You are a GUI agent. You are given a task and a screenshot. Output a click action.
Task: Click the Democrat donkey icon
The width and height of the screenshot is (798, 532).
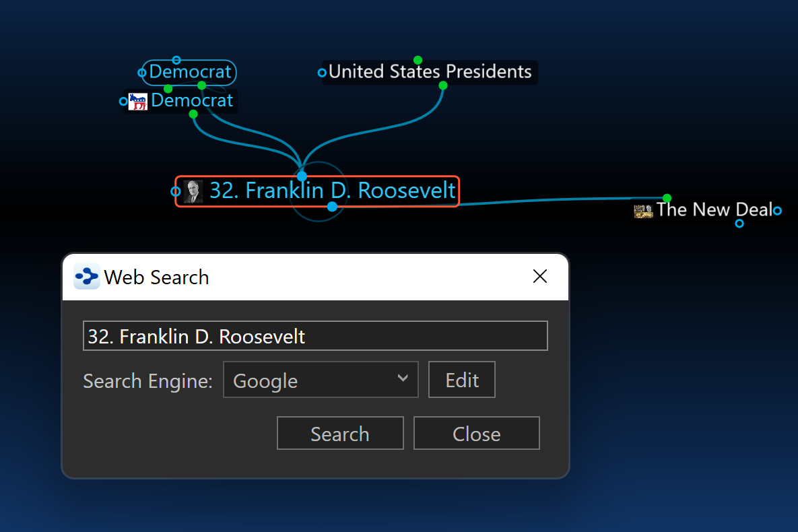click(x=137, y=101)
